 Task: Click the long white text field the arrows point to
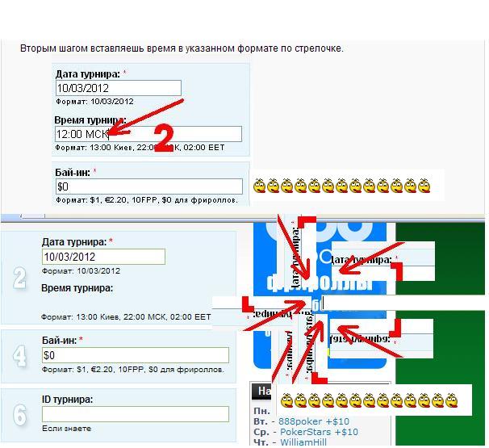point(403,304)
